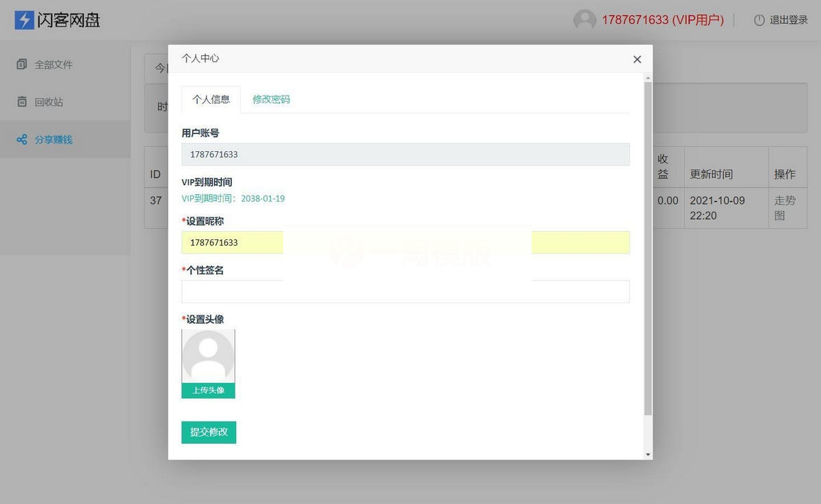The image size is (821, 504).
Task: Click the 提交修改 submit button
Action: point(209,432)
